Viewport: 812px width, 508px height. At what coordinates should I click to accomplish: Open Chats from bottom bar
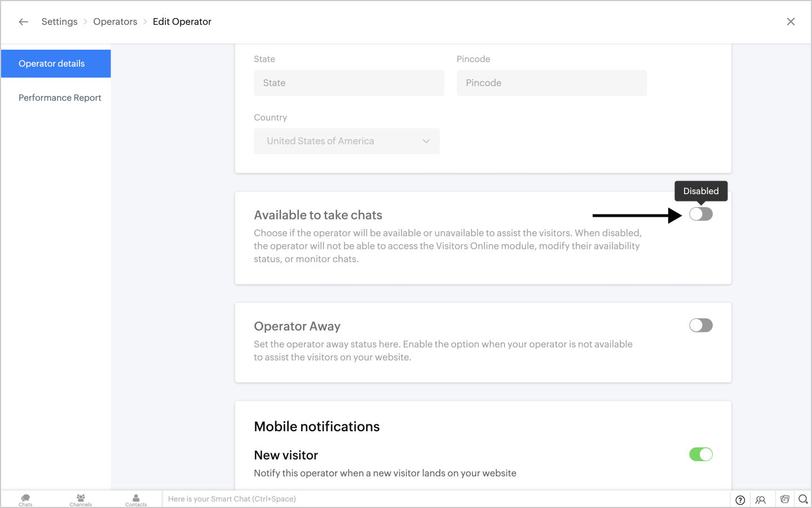[x=25, y=500]
